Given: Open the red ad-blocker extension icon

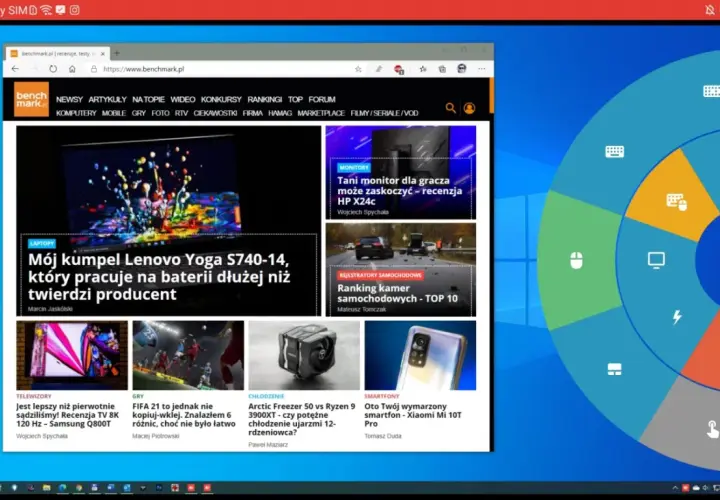Looking at the screenshot, I should pyautogui.click(x=399, y=69).
